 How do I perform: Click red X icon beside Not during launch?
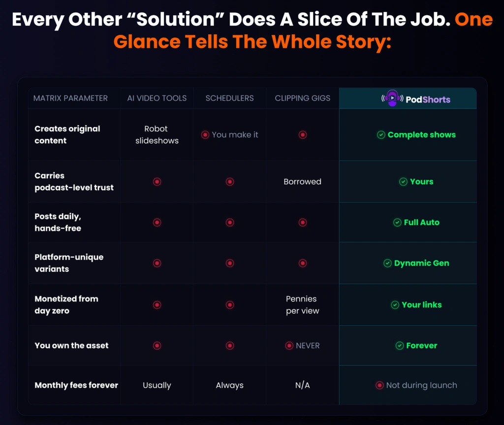[x=379, y=385]
